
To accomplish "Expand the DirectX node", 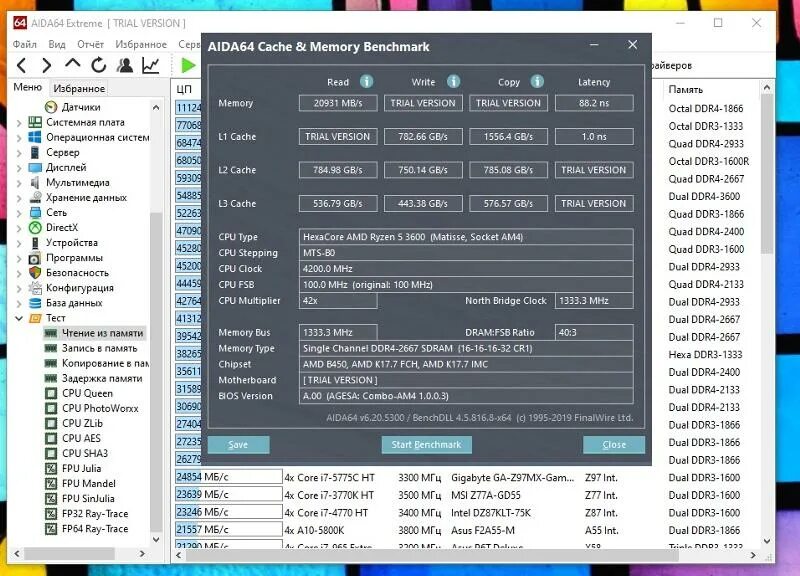I will pos(19,228).
